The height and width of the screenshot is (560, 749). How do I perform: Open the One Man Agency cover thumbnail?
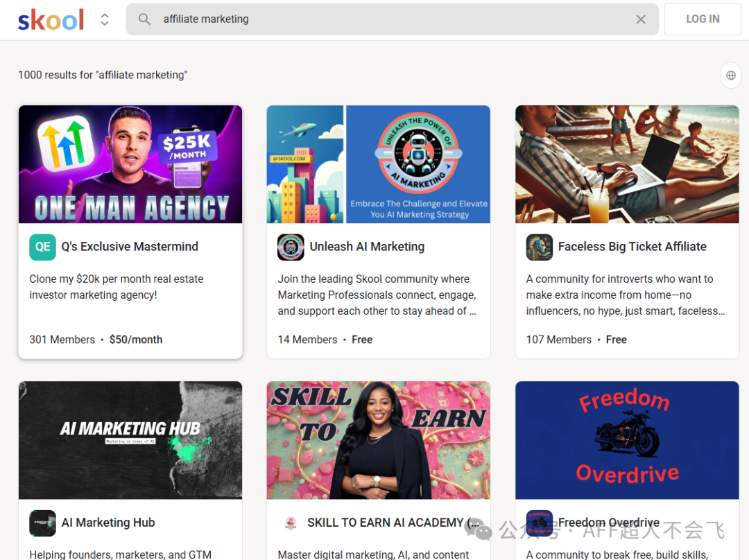pos(130,164)
